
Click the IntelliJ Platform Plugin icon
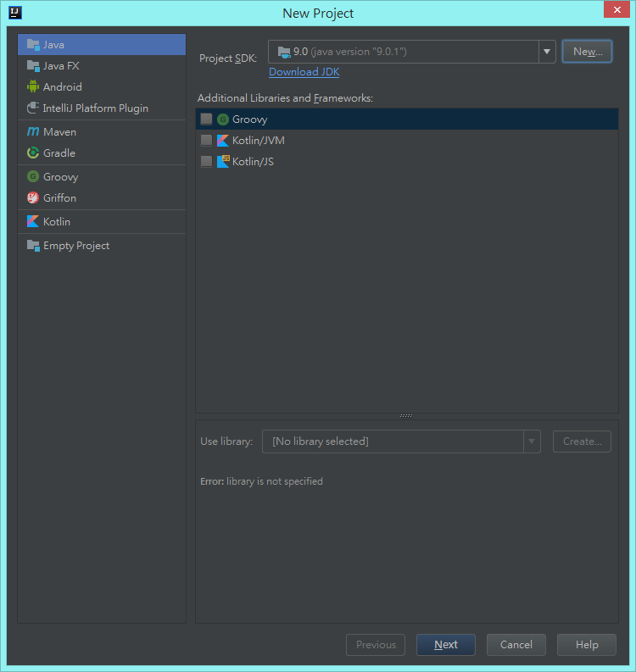tap(33, 108)
